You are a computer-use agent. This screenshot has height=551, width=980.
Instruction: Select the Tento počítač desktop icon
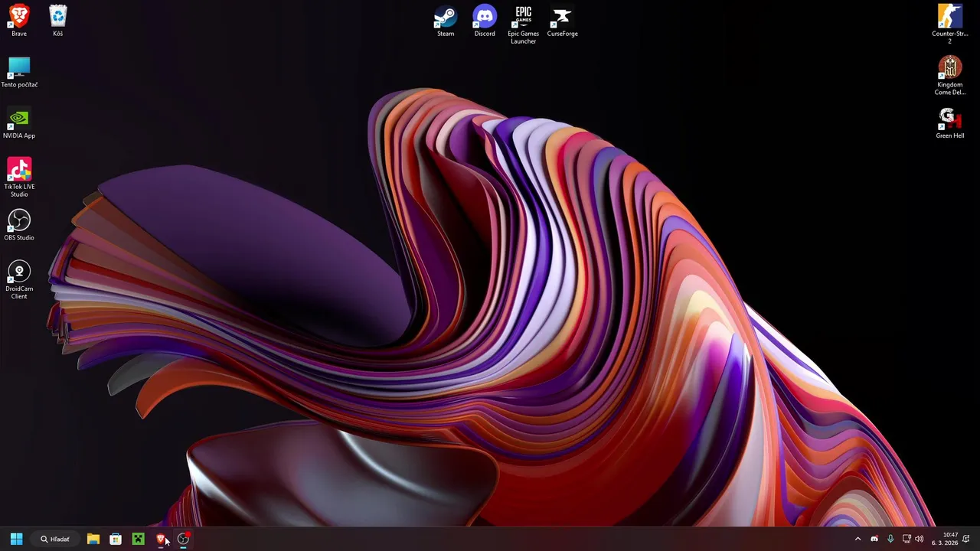click(19, 72)
